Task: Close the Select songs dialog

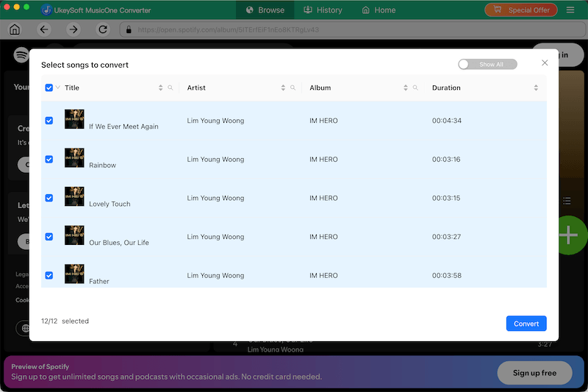Action: pos(545,63)
